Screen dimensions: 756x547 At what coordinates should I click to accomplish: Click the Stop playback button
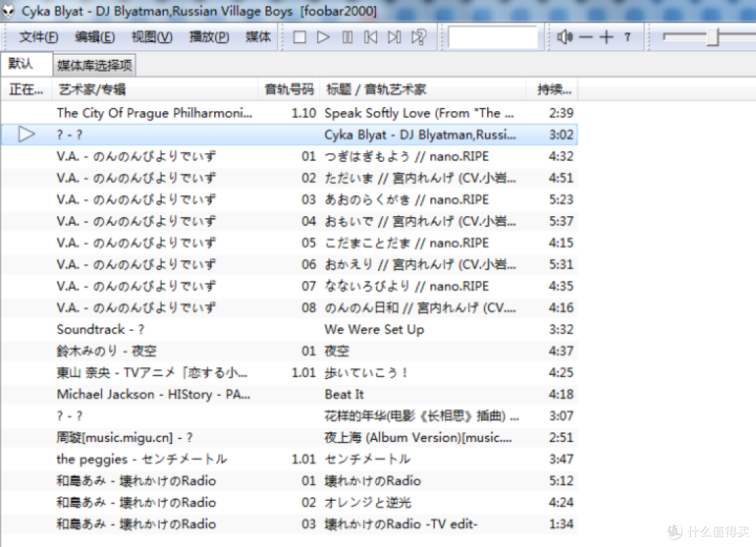point(300,37)
